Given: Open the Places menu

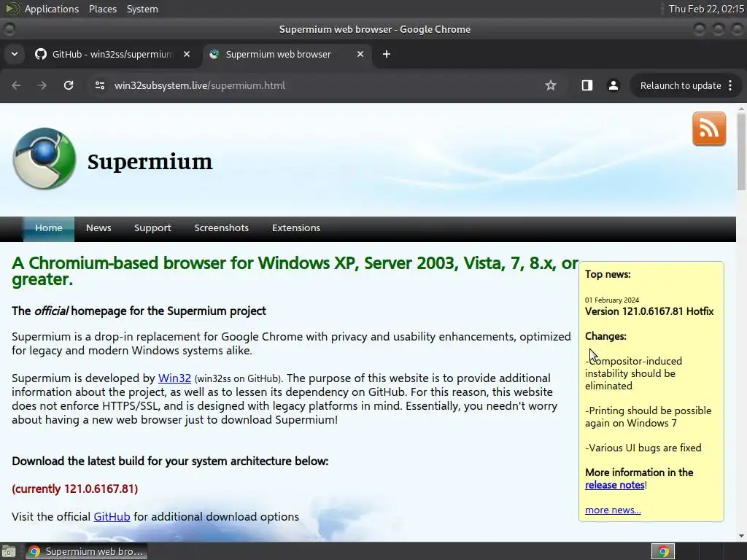Looking at the screenshot, I should click(x=102, y=9).
